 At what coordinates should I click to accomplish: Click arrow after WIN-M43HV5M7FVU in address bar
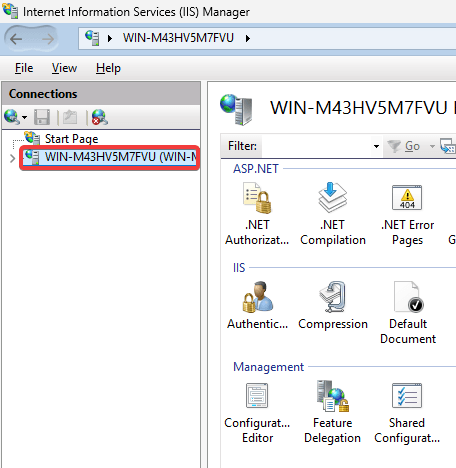pos(248,38)
